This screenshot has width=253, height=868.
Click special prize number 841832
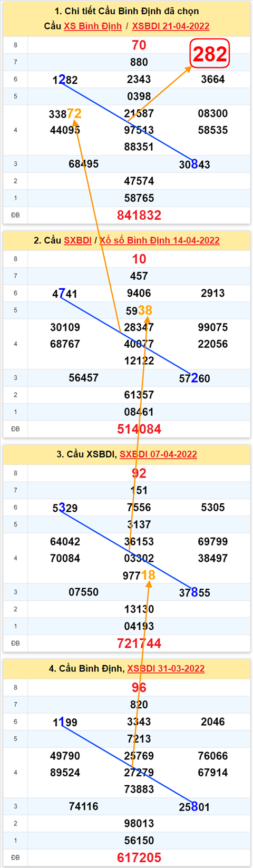[139, 215]
